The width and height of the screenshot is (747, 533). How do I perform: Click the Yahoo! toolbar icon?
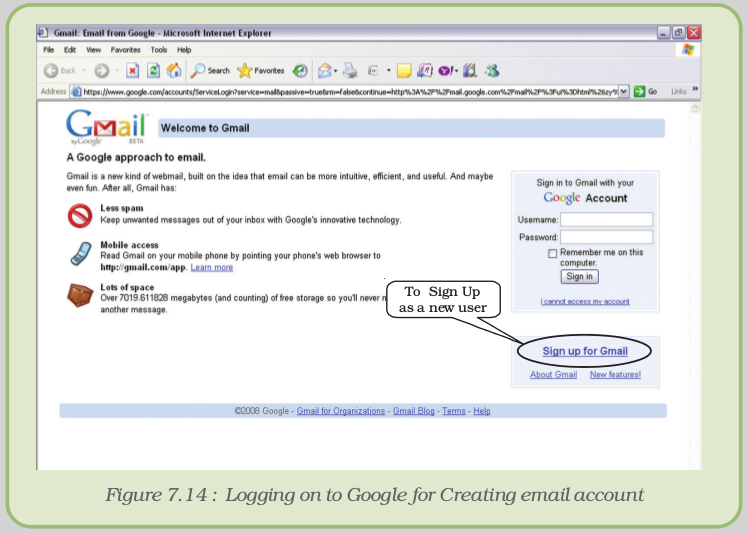point(445,71)
